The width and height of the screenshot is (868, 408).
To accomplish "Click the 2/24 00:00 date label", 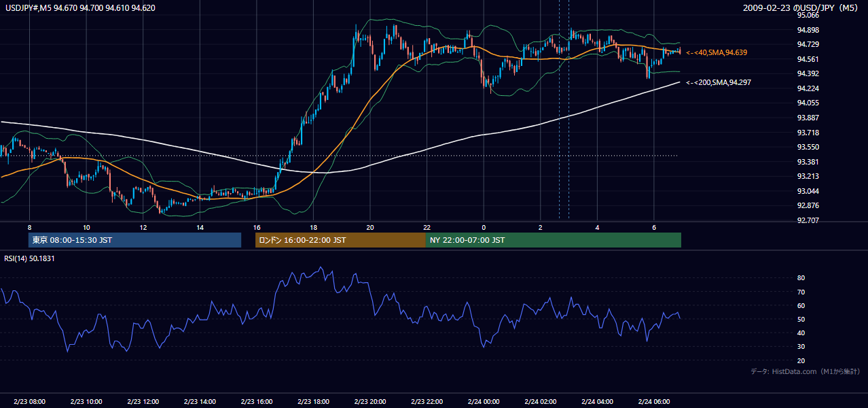I will 483,402.
